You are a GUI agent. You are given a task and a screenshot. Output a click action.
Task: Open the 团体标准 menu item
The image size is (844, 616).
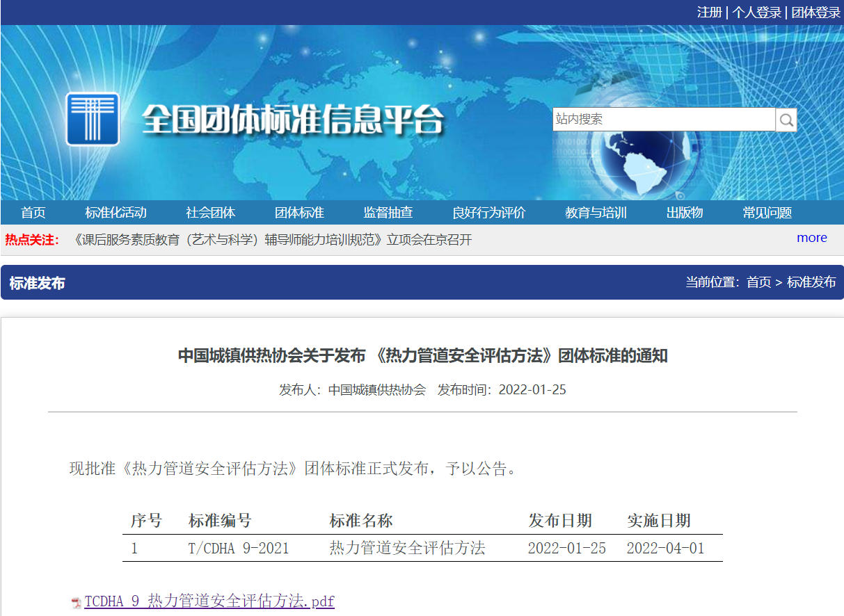pyautogui.click(x=299, y=213)
